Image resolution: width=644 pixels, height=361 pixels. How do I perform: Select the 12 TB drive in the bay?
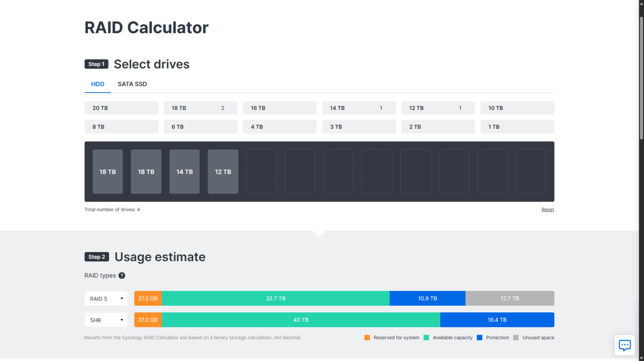click(x=223, y=171)
